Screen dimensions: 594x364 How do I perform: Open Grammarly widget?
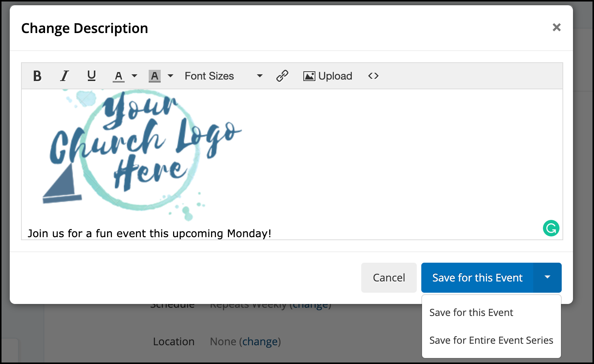click(x=551, y=228)
